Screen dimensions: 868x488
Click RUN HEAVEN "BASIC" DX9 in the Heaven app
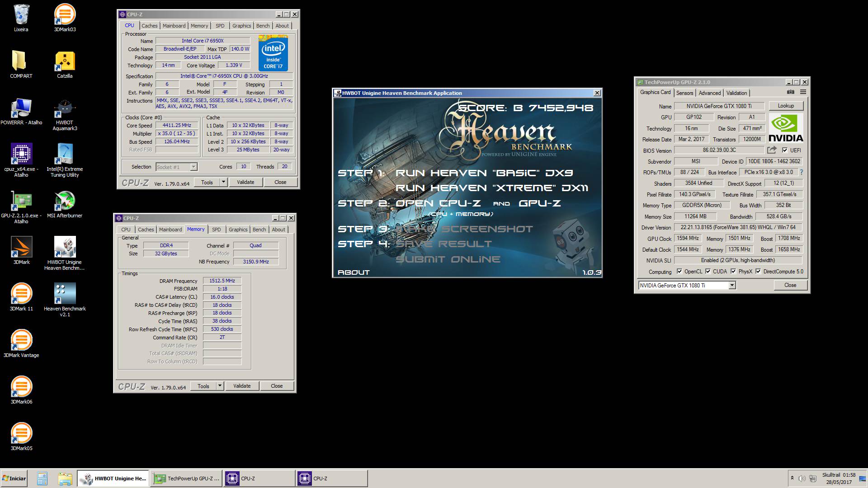484,173
